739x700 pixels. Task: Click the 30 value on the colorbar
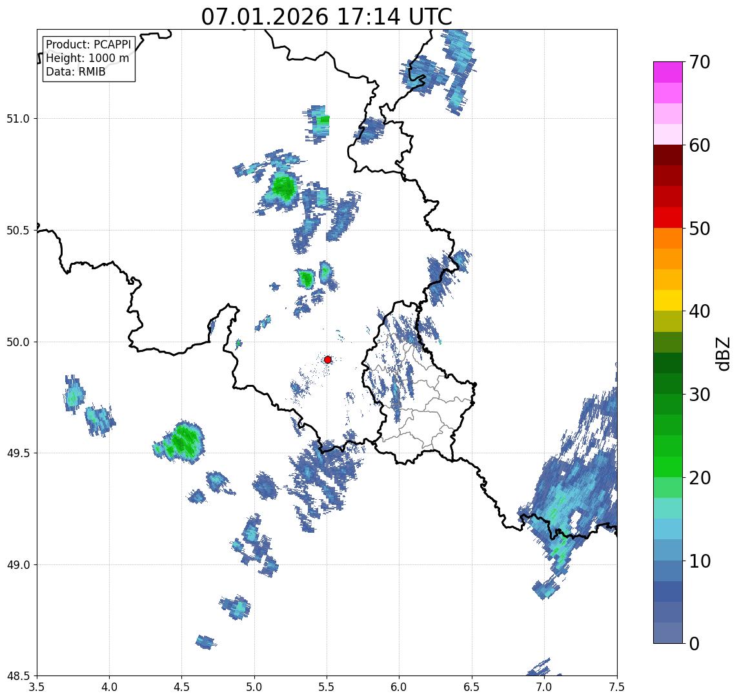click(700, 395)
